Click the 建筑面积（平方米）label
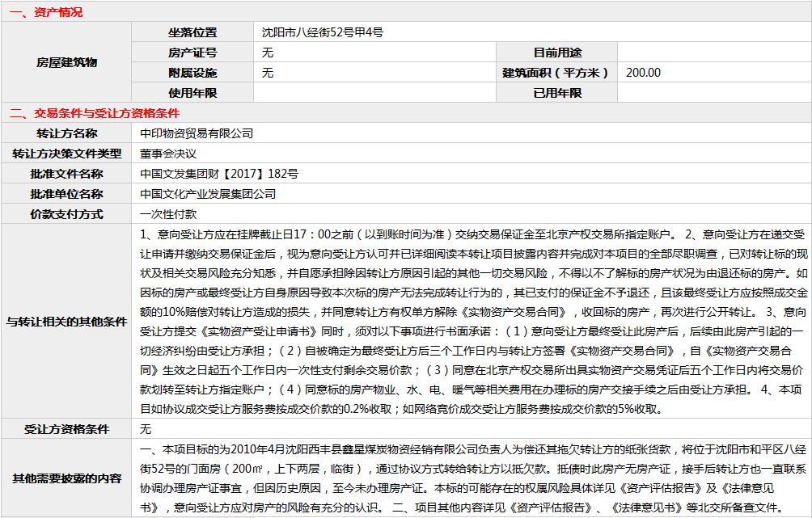The width and height of the screenshot is (812, 518). [x=557, y=73]
